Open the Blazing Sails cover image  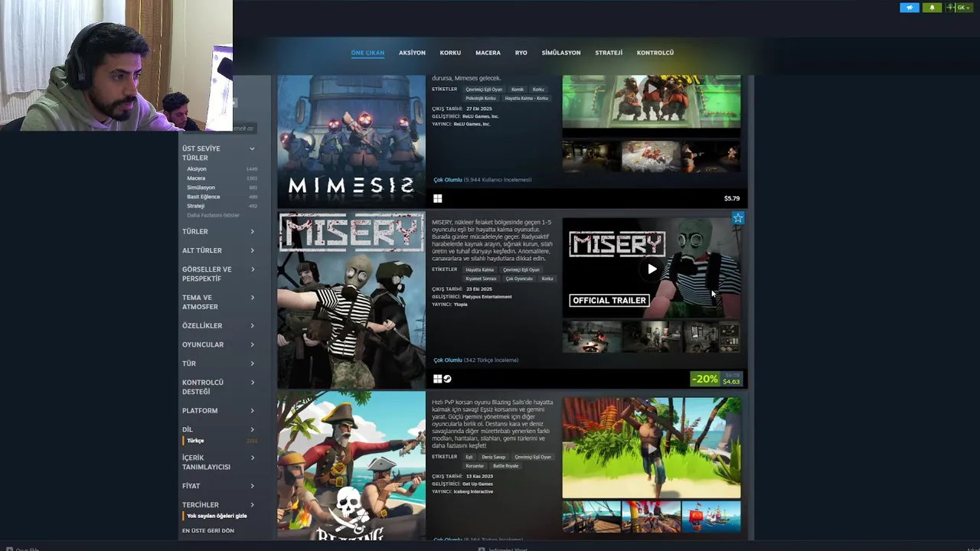coord(351,466)
